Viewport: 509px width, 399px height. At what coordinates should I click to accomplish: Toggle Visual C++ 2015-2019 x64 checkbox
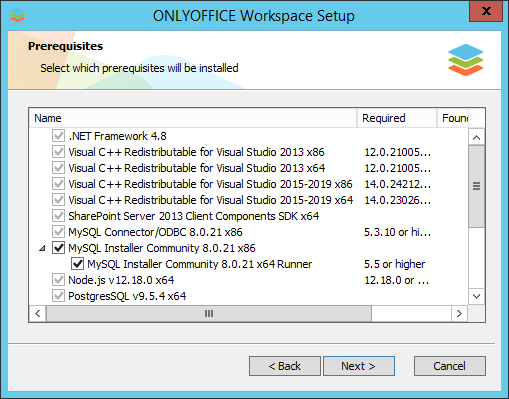coord(58,200)
